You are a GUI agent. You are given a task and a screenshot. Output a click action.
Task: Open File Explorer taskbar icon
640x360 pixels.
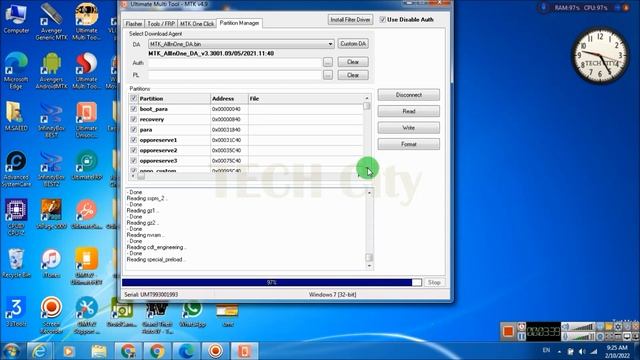[98, 351]
